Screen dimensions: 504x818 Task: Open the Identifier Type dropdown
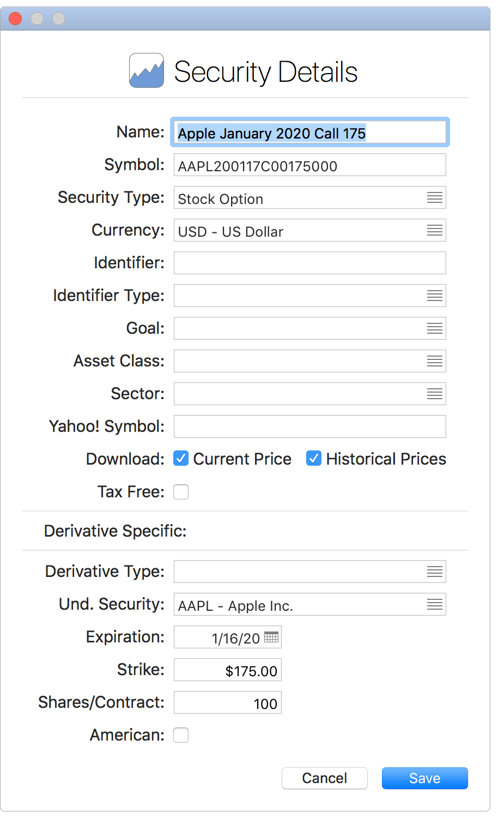(x=434, y=296)
